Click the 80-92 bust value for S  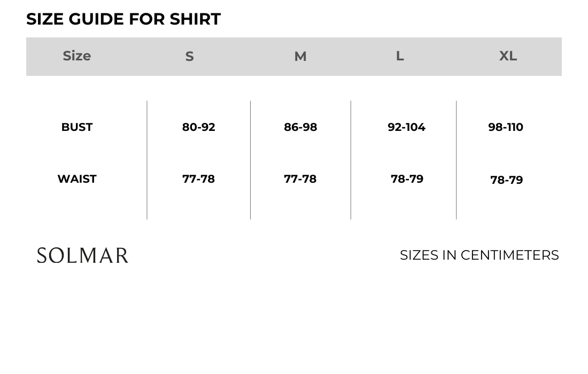point(198,127)
